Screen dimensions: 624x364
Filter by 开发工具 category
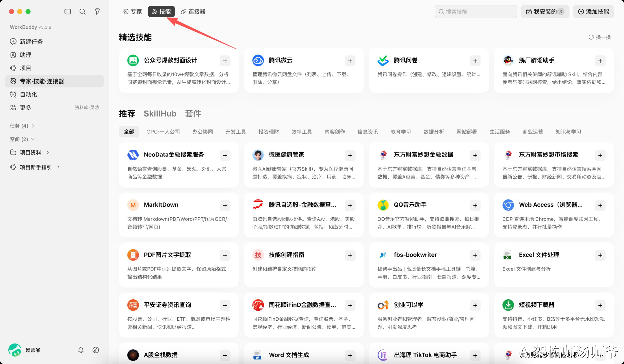236,132
